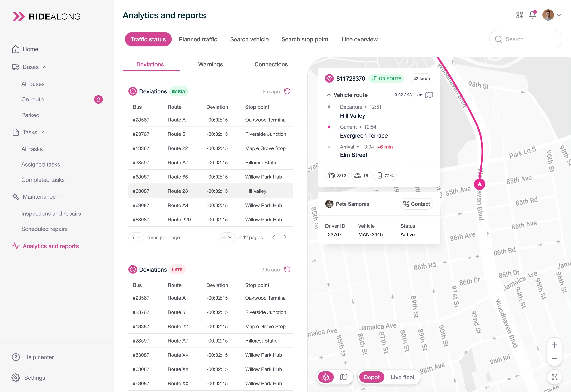Contact driver Pete Sampras

pyautogui.click(x=416, y=204)
